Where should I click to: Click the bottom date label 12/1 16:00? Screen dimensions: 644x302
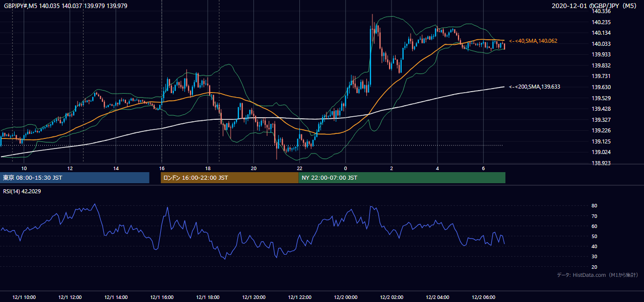(162, 297)
